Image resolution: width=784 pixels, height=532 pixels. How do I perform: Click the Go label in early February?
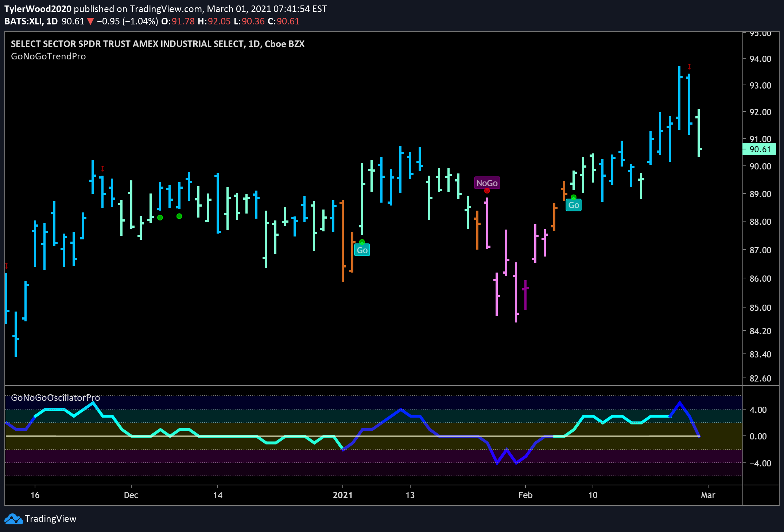(x=574, y=205)
